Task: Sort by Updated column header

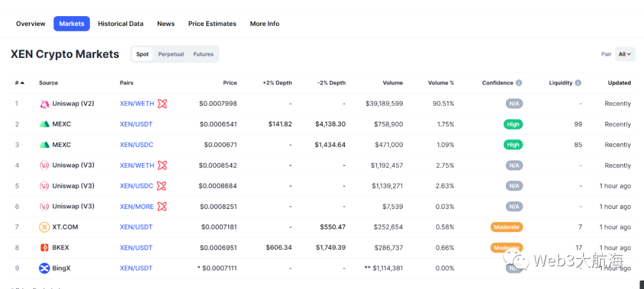Action: click(620, 82)
